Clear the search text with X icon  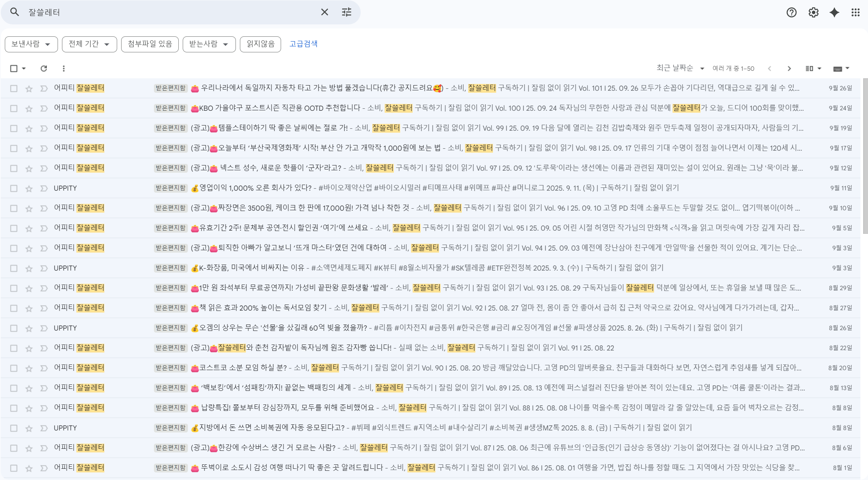pyautogui.click(x=324, y=12)
